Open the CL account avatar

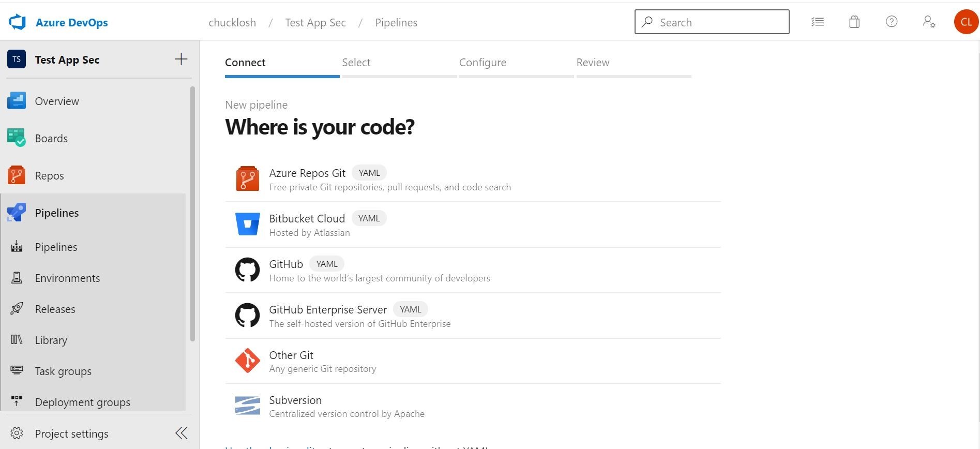tap(966, 22)
